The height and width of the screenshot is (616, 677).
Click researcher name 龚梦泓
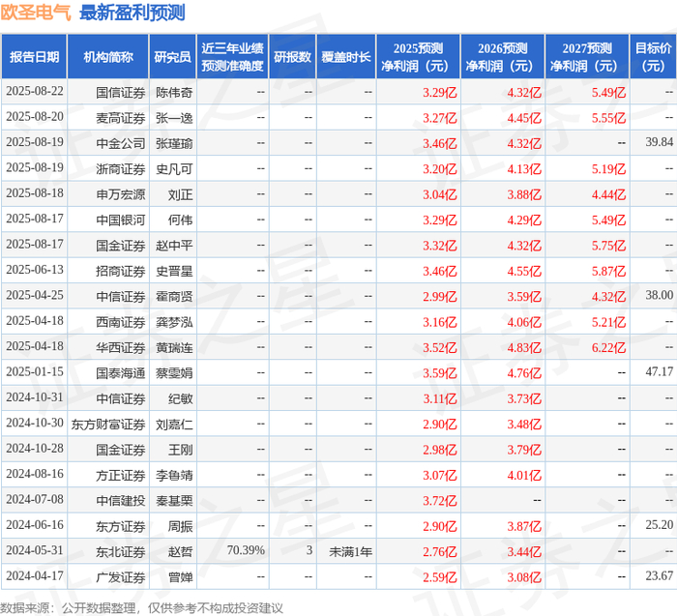point(174,322)
